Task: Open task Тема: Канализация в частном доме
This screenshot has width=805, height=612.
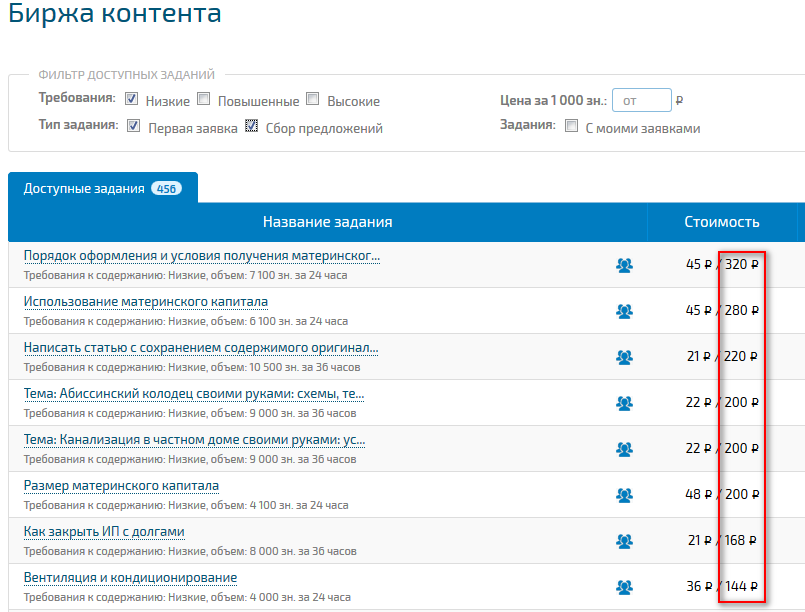Action: (195, 440)
